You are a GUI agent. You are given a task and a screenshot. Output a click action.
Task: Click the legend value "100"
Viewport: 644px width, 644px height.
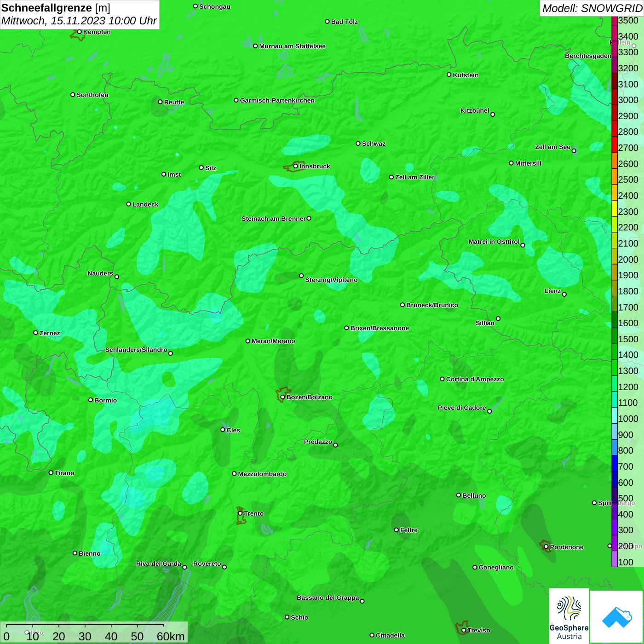click(626, 562)
